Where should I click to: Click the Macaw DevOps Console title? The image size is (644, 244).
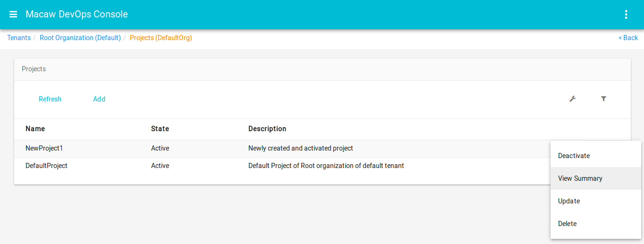pos(76,15)
